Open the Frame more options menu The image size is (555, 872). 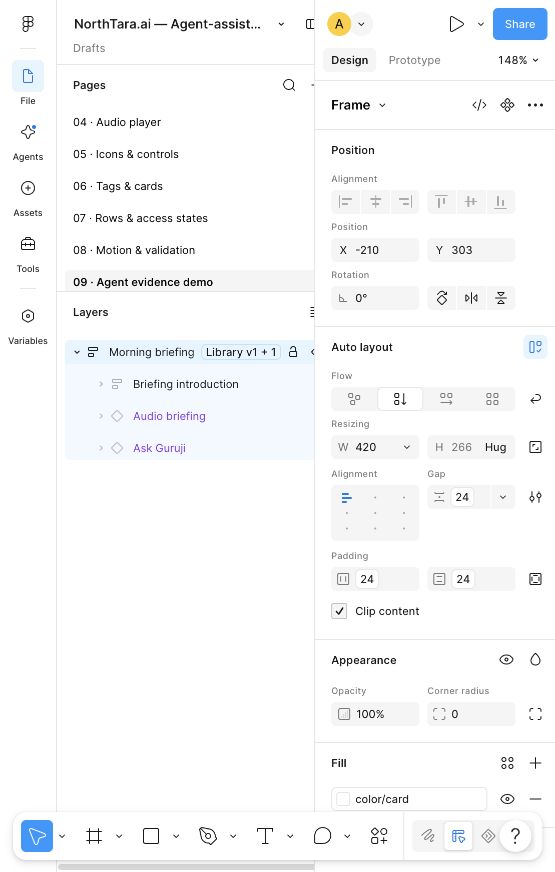click(535, 105)
